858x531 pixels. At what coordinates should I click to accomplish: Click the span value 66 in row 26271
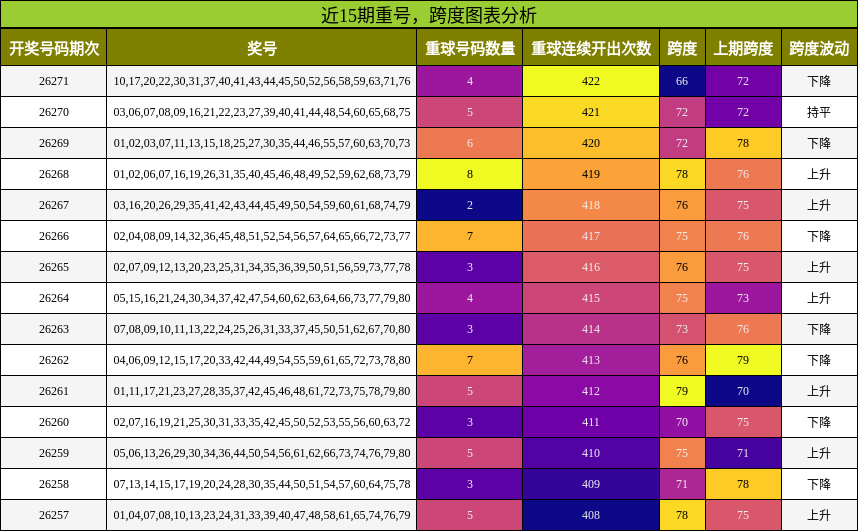(x=682, y=81)
